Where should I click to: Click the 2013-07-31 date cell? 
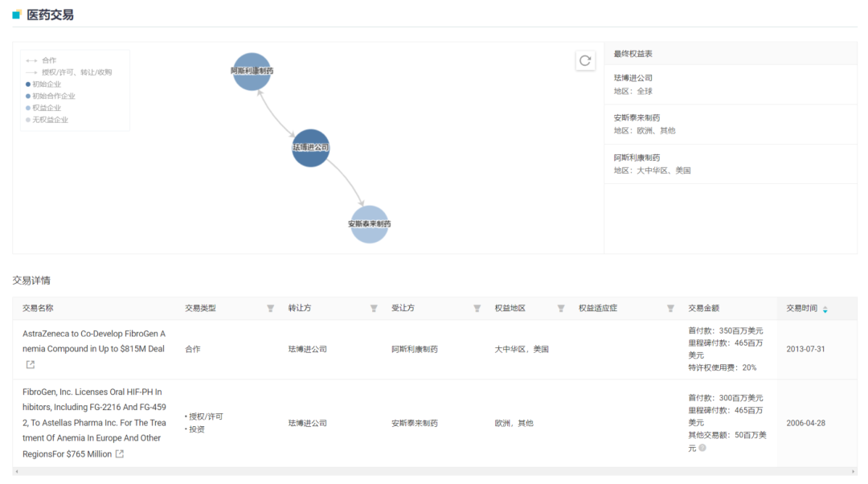coord(805,350)
